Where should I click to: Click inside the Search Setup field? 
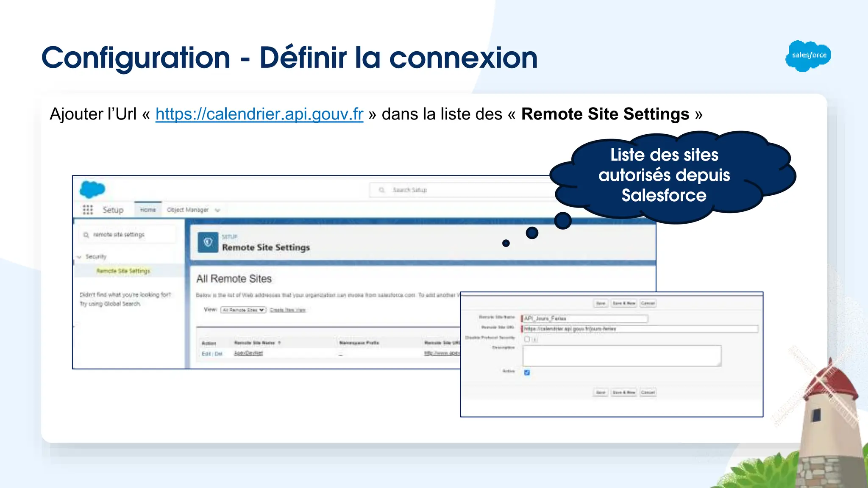point(462,190)
